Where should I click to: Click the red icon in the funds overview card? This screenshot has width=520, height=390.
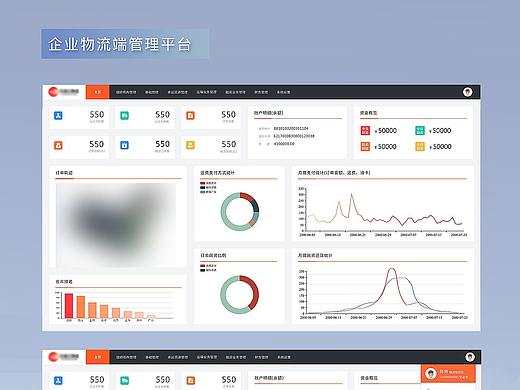point(365,130)
